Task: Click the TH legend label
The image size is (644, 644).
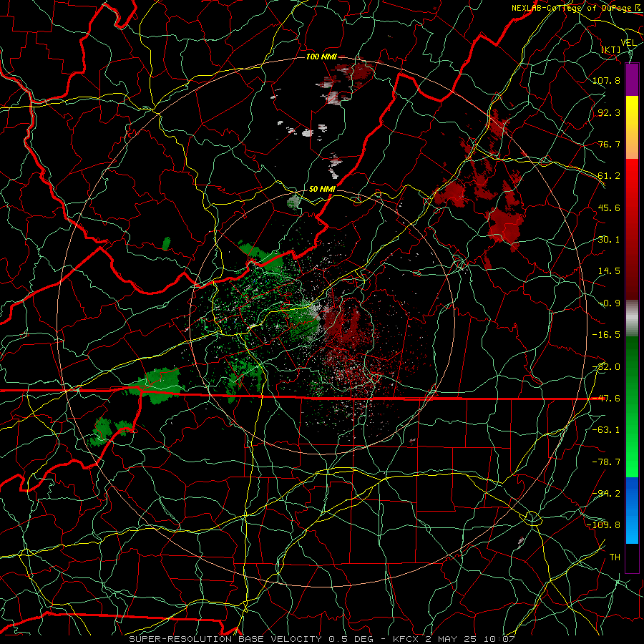Action: click(x=615, y=557)
